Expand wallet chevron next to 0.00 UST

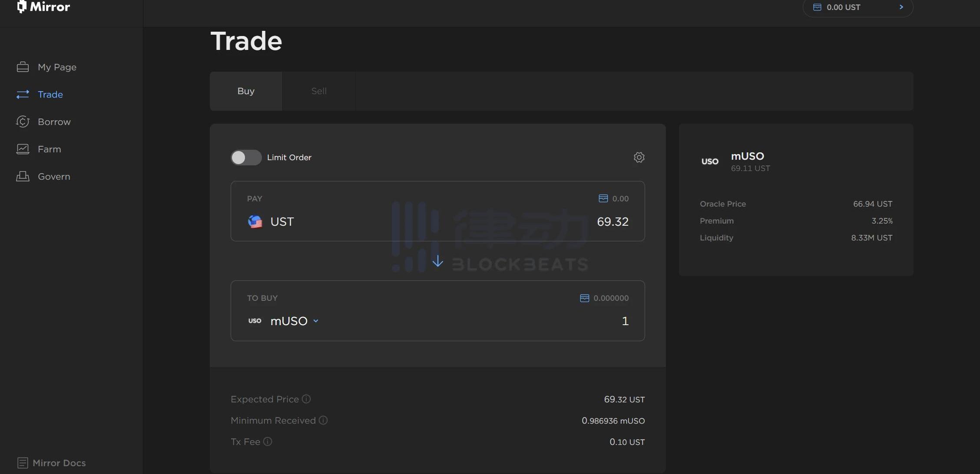(901, 7)
